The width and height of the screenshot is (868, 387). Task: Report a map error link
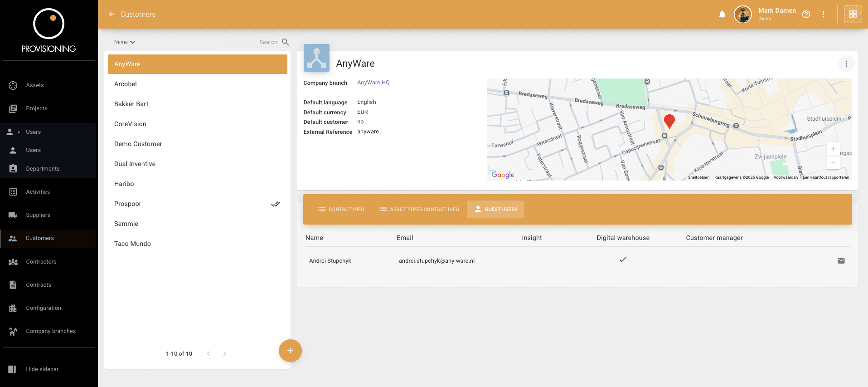tap(826, 177)
